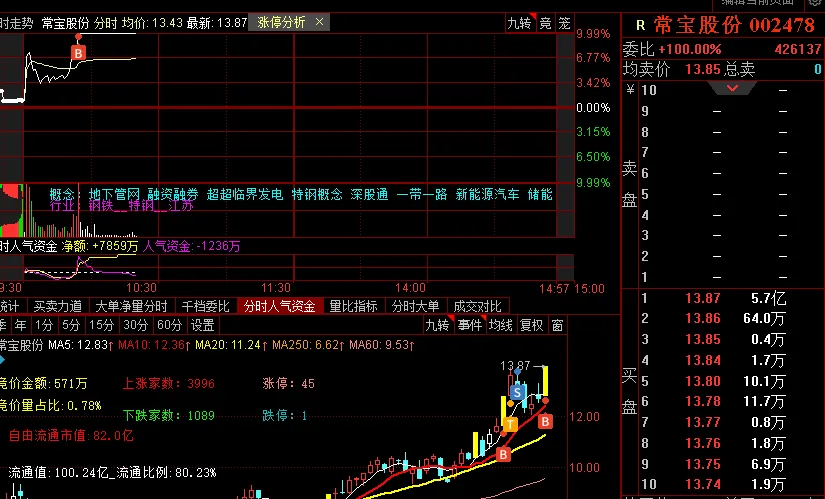
Task: Close the 涨停分析 tab
Action: coord(319,22)
